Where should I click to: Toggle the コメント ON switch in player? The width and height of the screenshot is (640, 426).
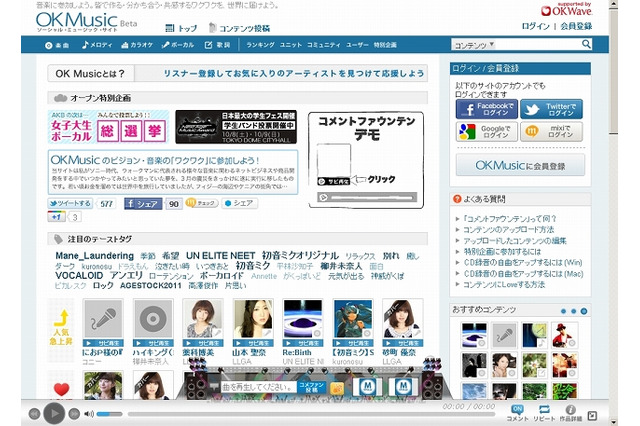pyautogui.click(x=517, y=413)
